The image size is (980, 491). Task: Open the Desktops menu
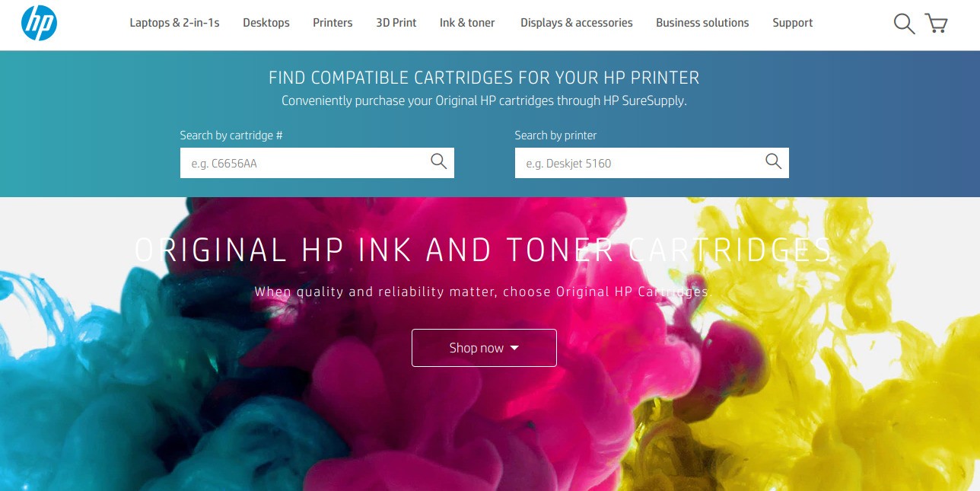click(x=266, y=23)
